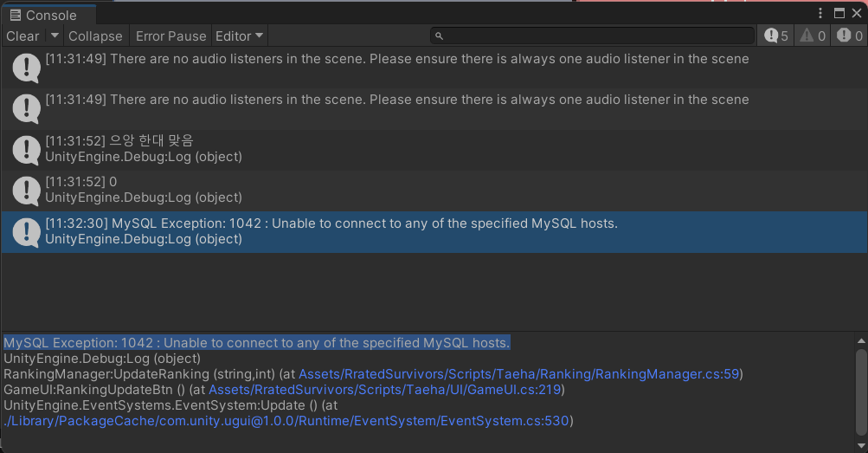Select the Console tab

43,15
